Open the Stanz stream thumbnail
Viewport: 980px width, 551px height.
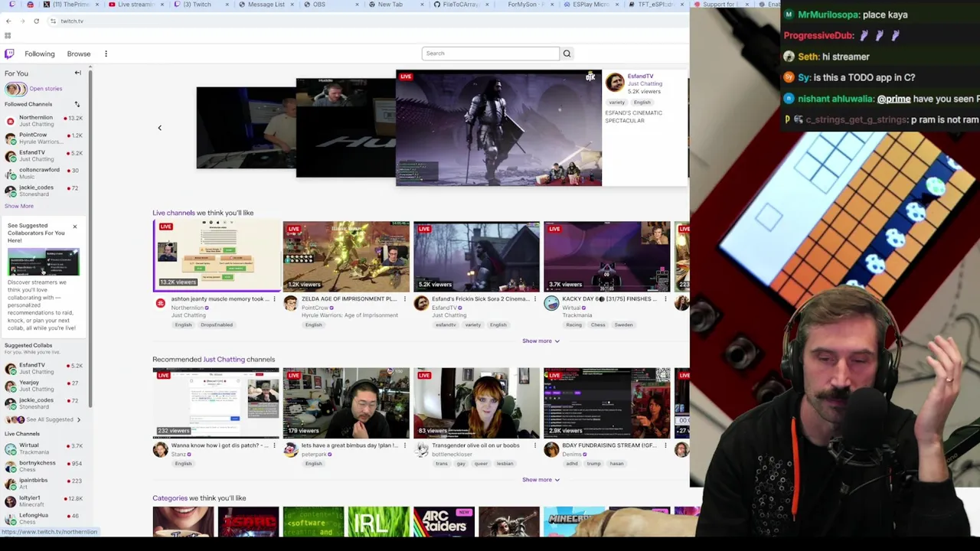tap(216, 403)
